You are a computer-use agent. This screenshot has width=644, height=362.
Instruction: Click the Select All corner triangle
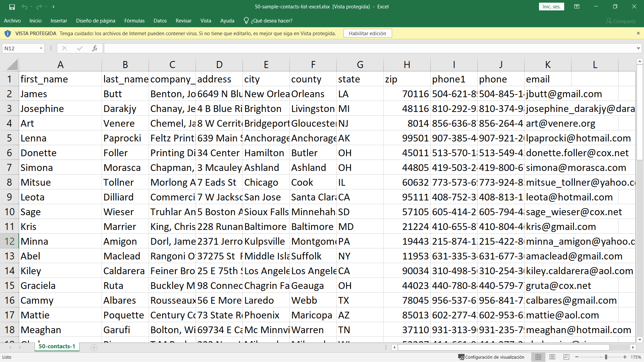click(12, 64)
